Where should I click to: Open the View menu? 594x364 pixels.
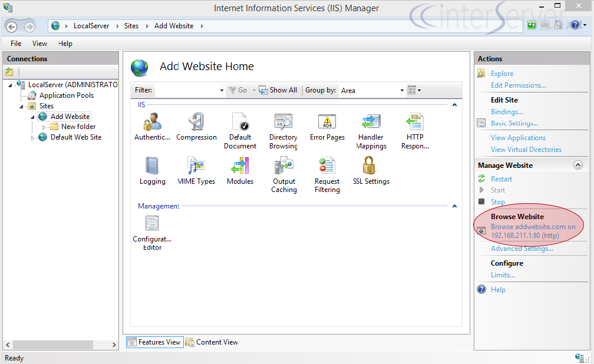coord(40,44)
